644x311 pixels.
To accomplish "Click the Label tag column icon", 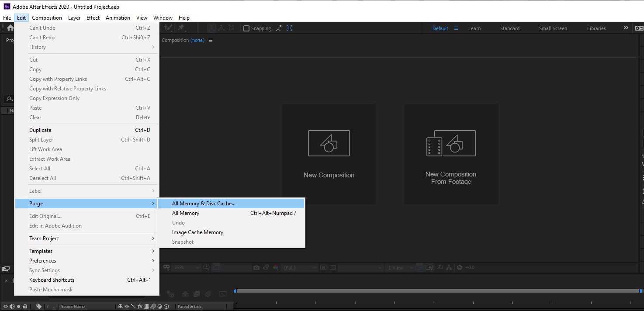I will pos(39,306).
